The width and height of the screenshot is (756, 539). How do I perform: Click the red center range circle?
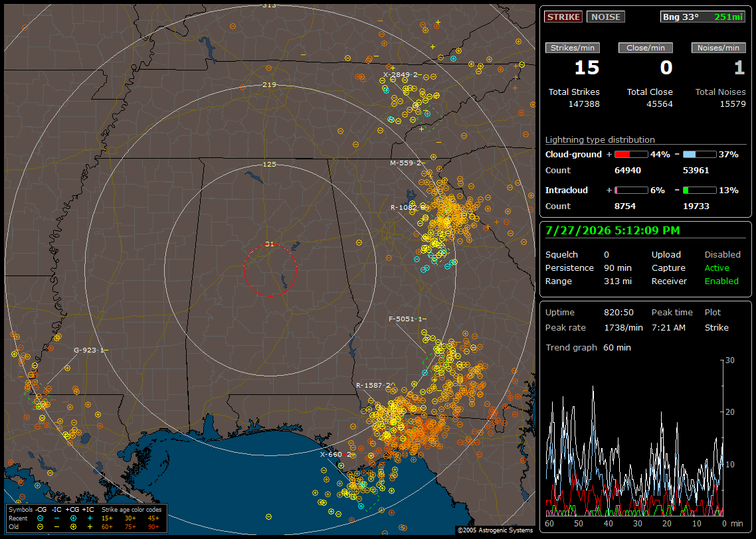click(270, 270)
